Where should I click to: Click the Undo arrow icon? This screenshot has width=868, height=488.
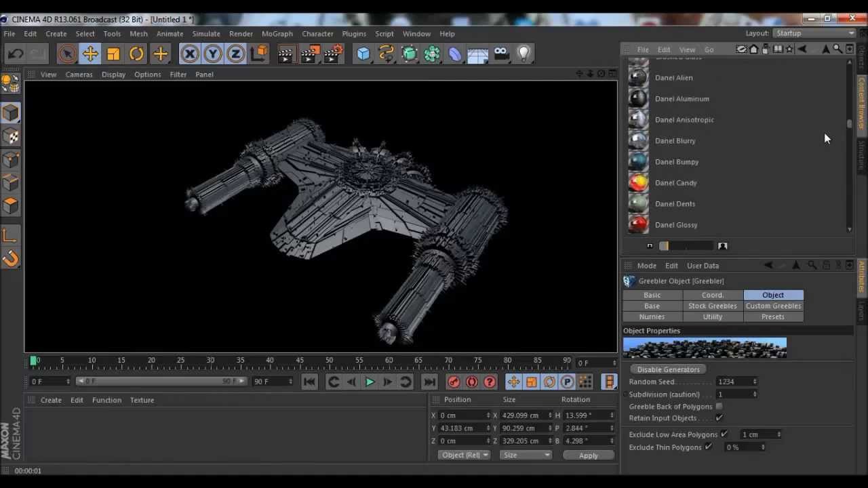[x=16, y=54]
